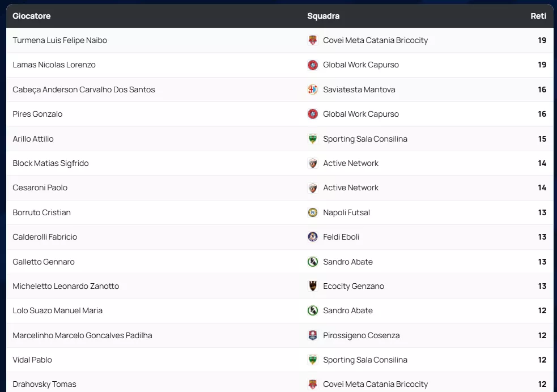Open team name Active Network in Cesaroni row

click(x=351, y=188)
